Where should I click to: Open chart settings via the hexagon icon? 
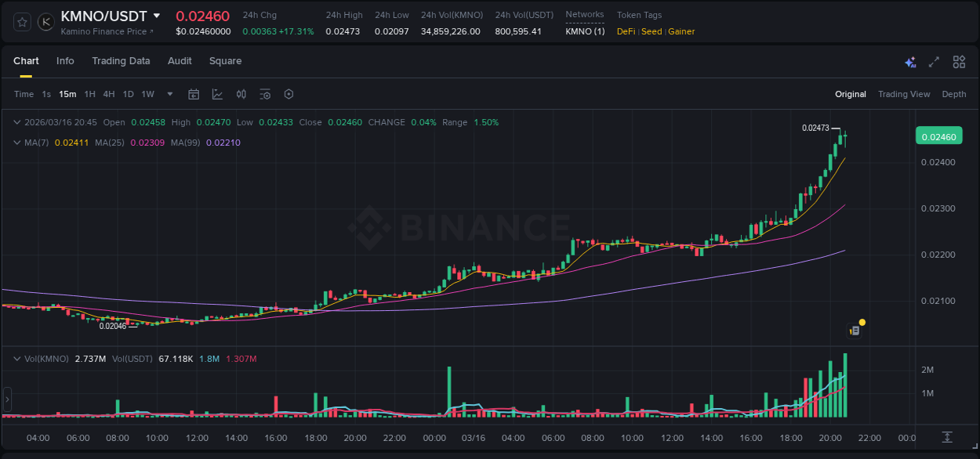pos(289,94)
